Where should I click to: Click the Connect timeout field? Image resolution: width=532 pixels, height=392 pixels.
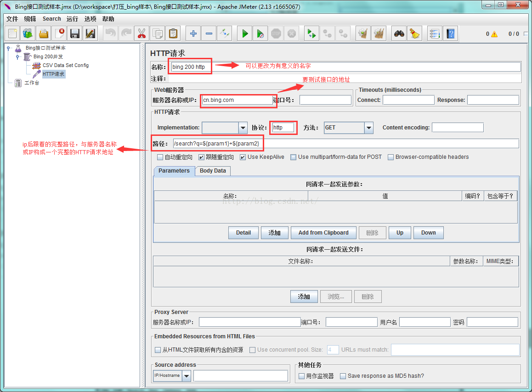[408, 100]
